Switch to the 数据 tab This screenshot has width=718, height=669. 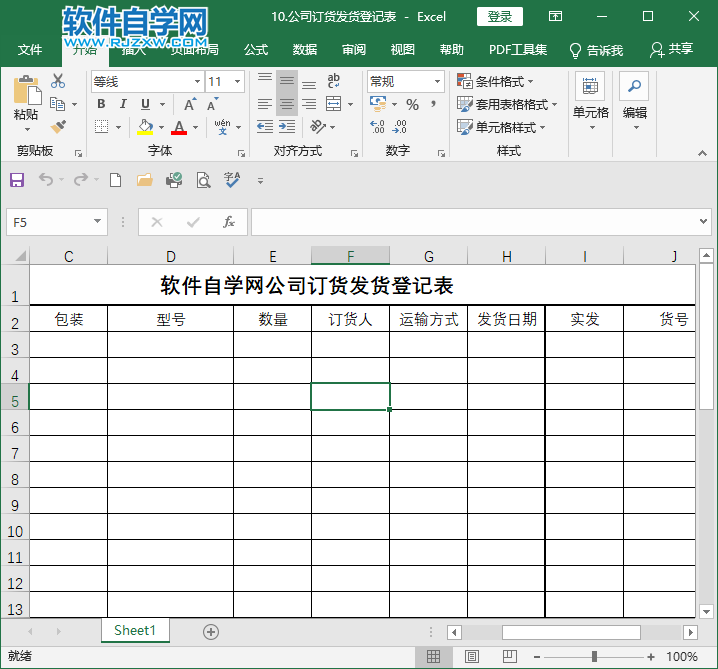coord(305,49)
